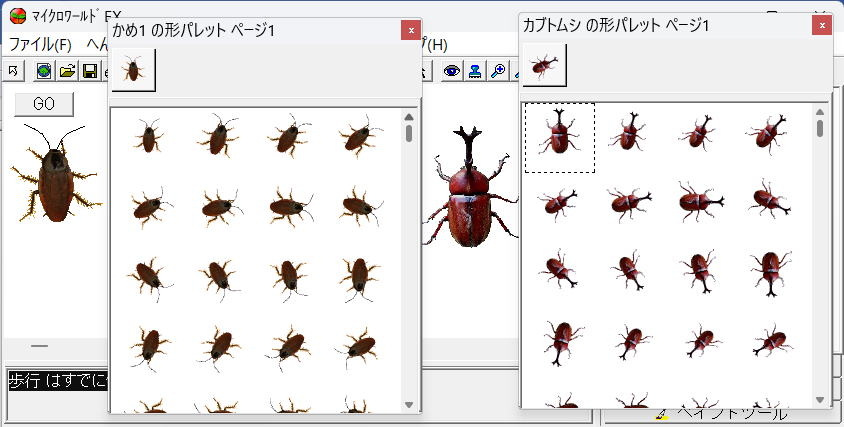Close the カブトムシ shape palette window
This screenshot has width=844, height=427.
[822, 25]
